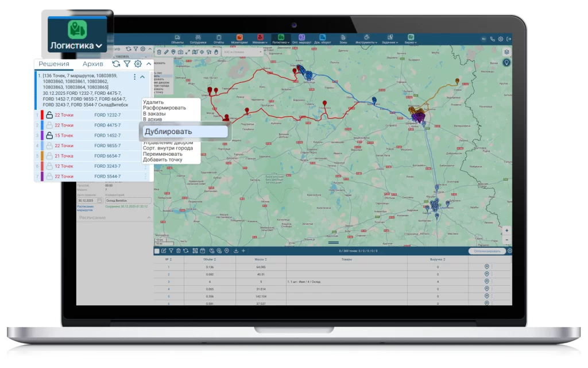Click the download icon in the table toolbar
The height and width of the screenshot is (368, 588).
[x=235, y=251]
